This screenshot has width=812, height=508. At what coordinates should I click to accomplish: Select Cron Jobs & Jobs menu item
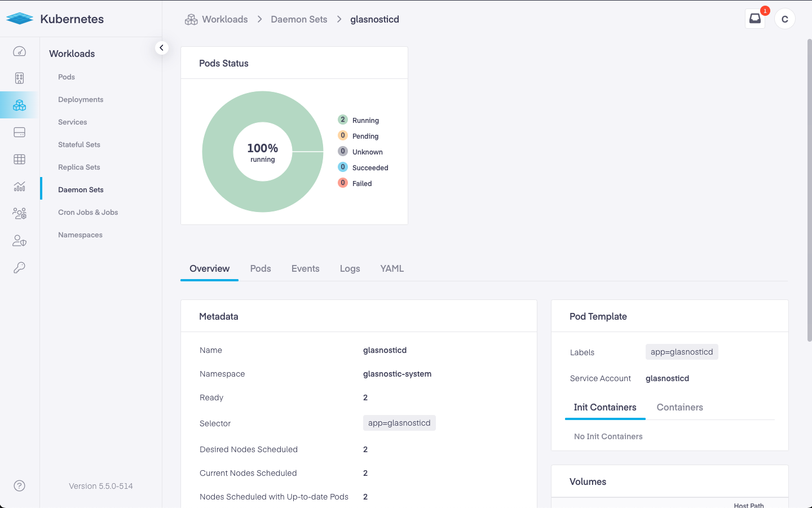(x=88, y=213)
